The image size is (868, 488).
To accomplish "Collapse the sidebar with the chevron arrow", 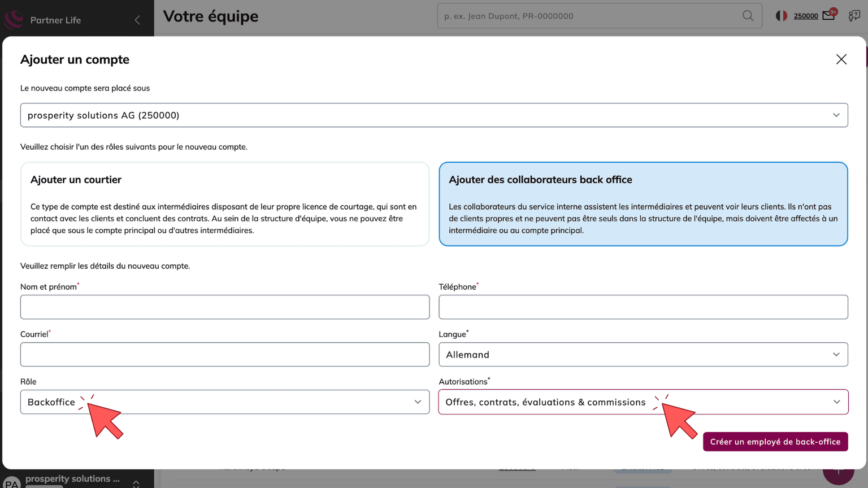I will [137, 20].
